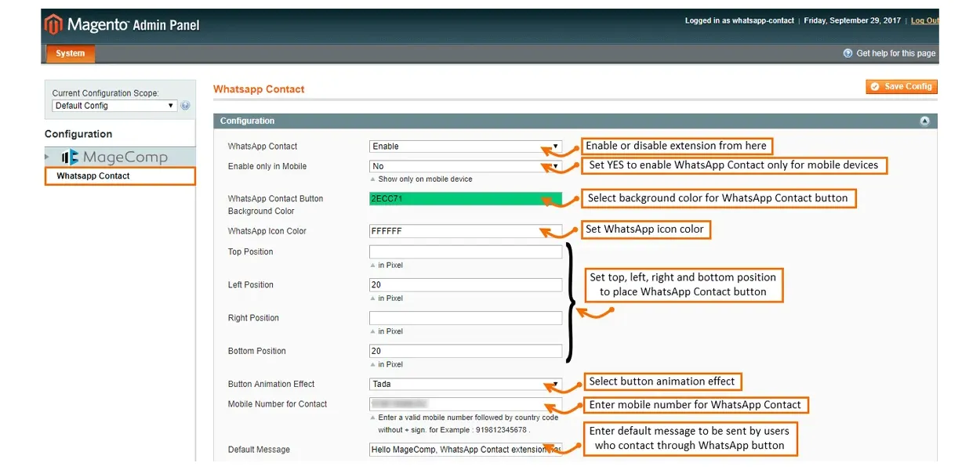This screenshot has height=470, width=980.
Task: Open the Current Configuration Scope dropdown
Action: point(114,106)
